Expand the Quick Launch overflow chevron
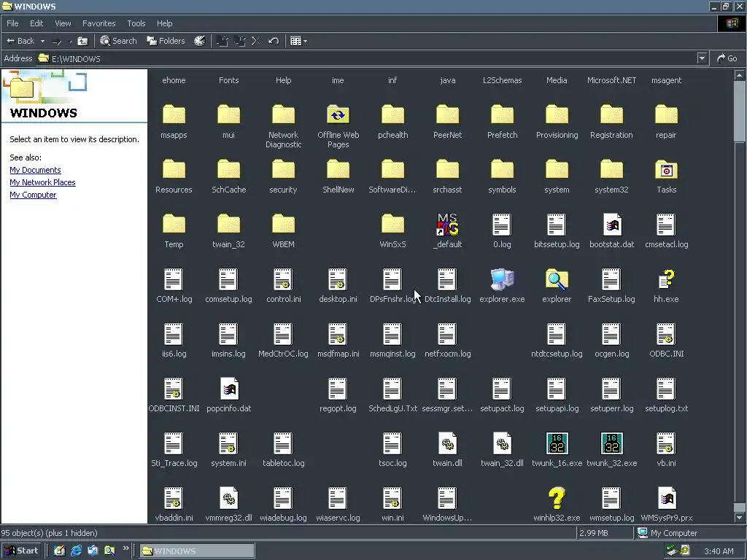Viewport: 747px width, 560px height. click(x=125, y=548)
